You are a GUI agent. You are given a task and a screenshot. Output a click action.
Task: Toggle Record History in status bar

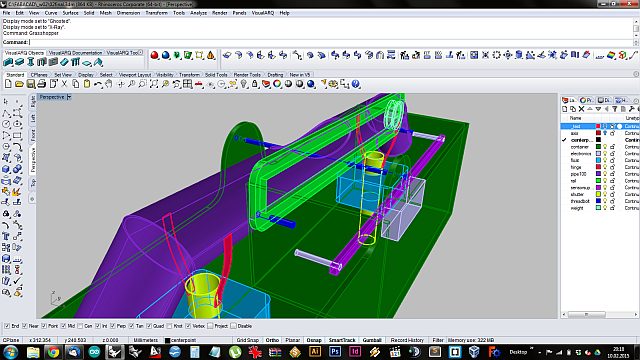pos(407,340)
